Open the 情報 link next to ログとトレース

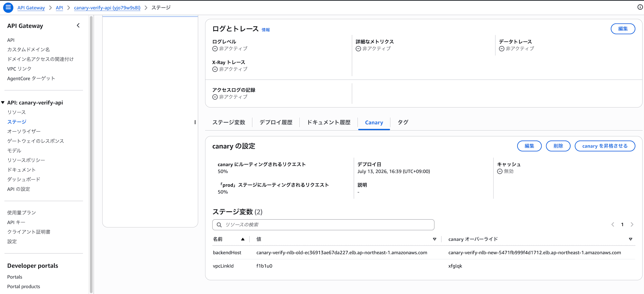coord(266,30)
